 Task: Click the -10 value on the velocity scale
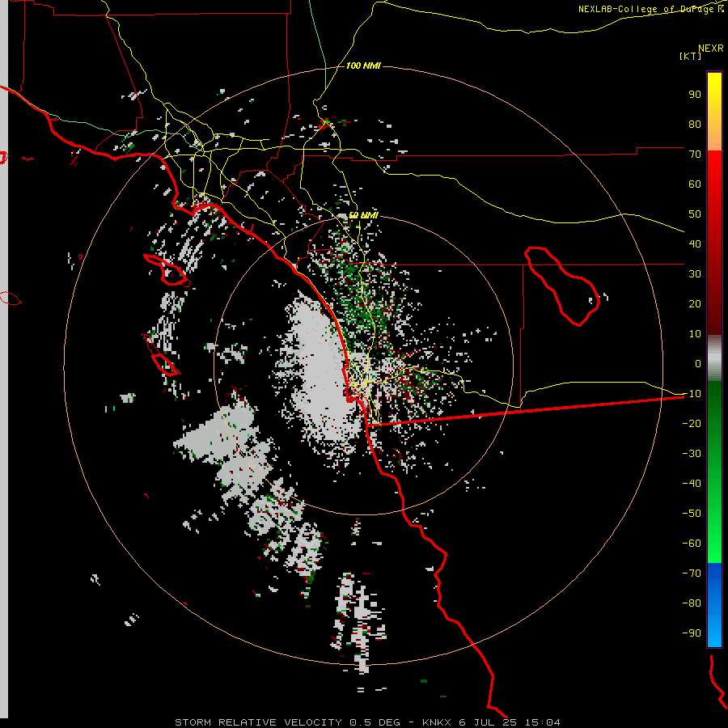click(692, 394)
